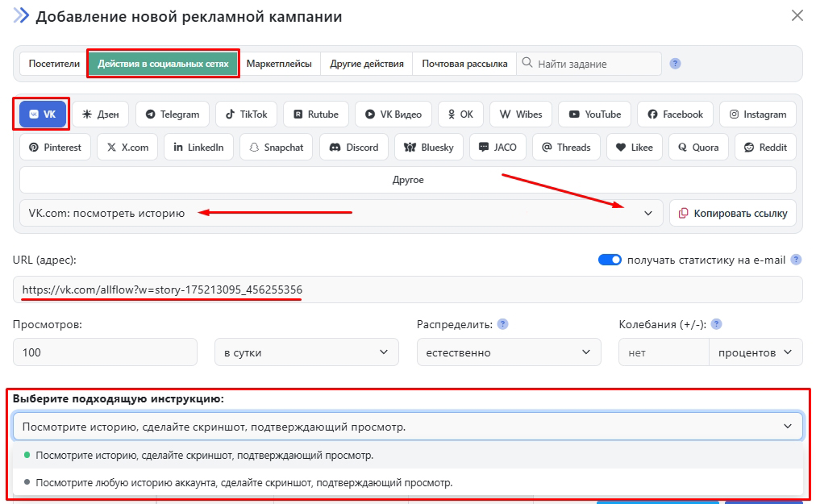The width and height of the screenshot is (816, 504).
Task: Pick the Instagram platform button
Action: pyautogui.click(x=757, y=115)
